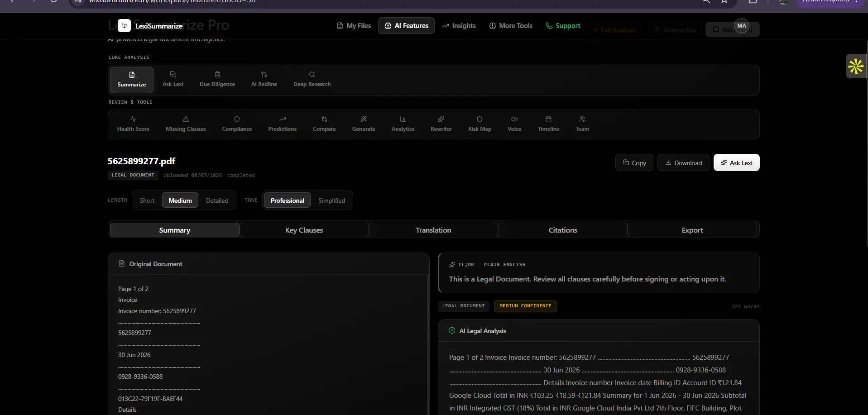Click the LexiSummarize logo

point(150,26)
